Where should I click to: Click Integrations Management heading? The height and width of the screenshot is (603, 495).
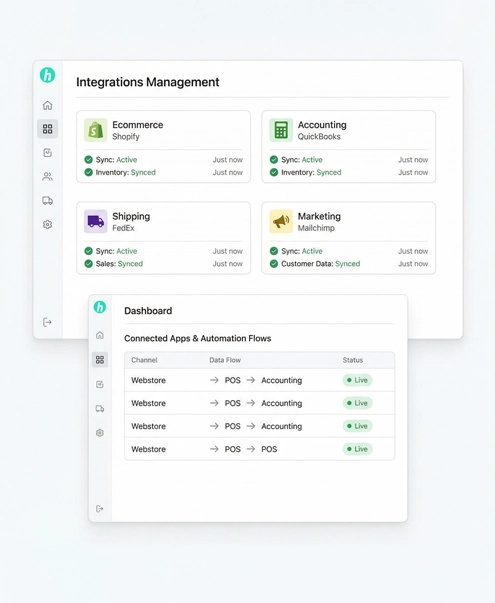click(x=148, y=82)
